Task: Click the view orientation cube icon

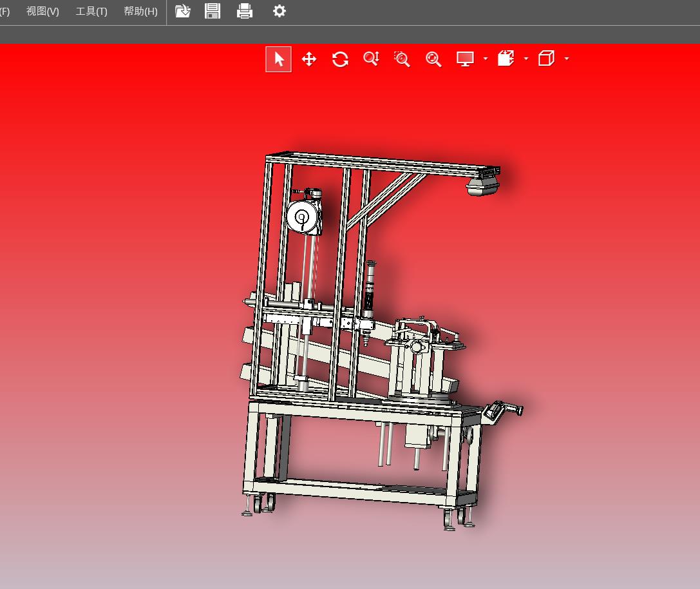Action: tap(547, 59)
